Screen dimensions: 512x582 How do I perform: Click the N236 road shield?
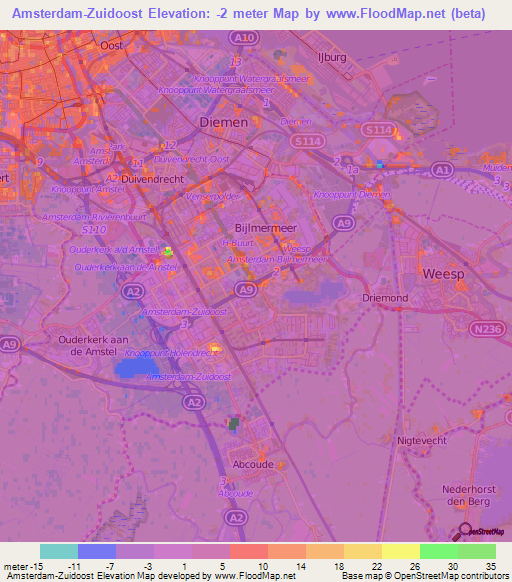click(487, 329)
